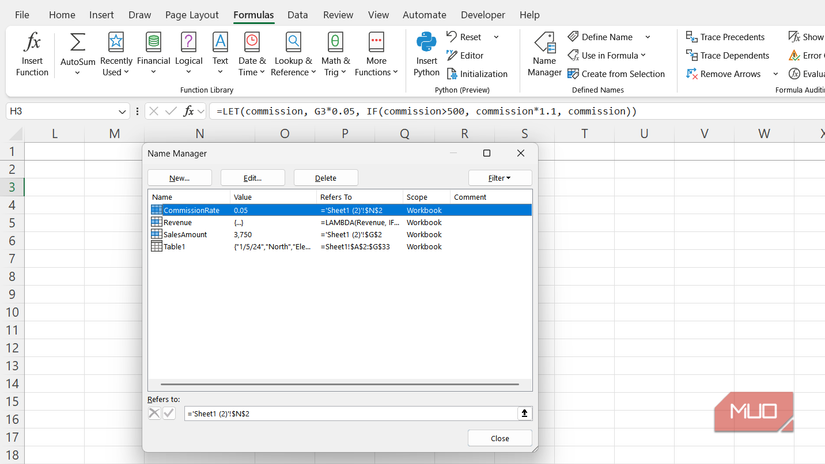Click the Edit... button in Name Manager
The height and width of the screenshot is (464, 825).
coord(253,178)
